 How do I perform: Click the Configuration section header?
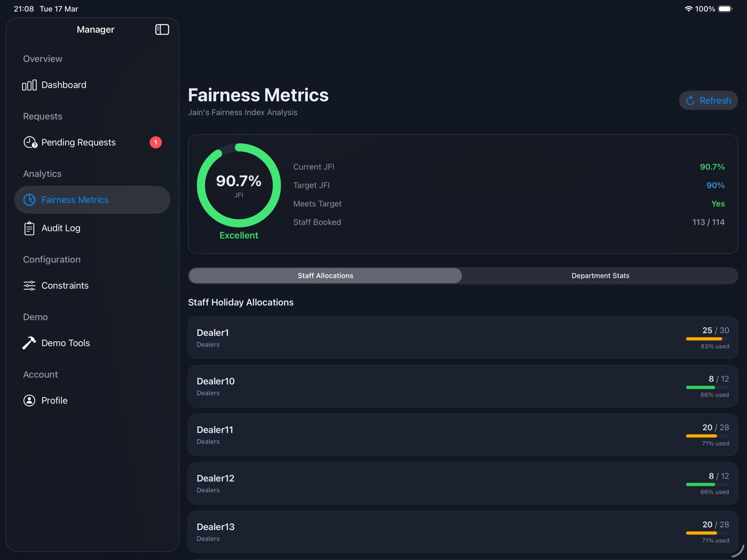(x=52, y=260)
